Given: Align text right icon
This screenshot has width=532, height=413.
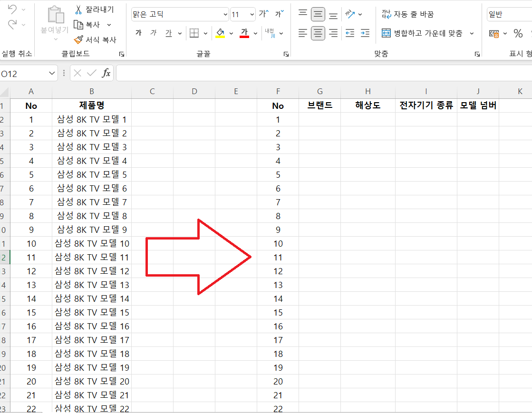Looking at the screenshot, I should coord(334,33).
